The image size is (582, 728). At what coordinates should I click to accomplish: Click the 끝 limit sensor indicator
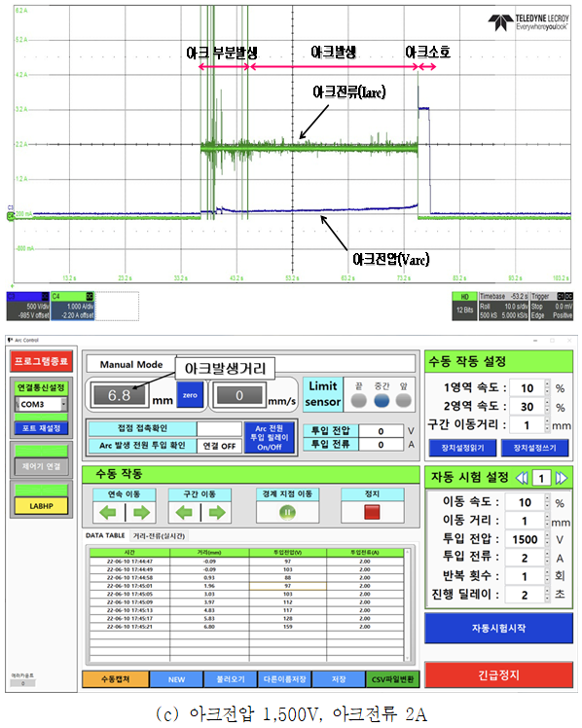click(359, 400)
